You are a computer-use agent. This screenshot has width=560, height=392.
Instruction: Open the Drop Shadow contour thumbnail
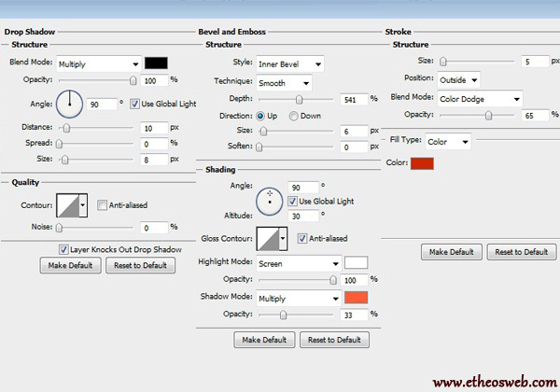(x=70, y=205)
